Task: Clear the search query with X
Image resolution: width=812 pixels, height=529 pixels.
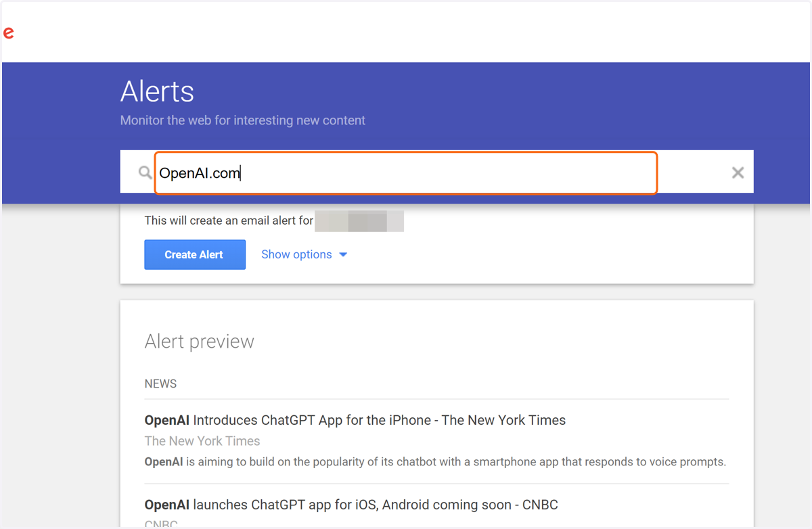Action: pos(738,173)
